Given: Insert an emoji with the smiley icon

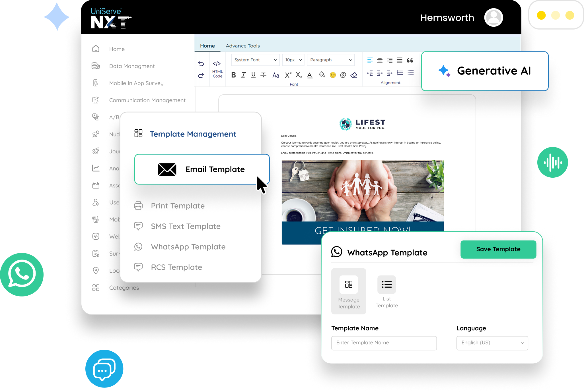Looking at the screenshot, I should tap(333, 75).
